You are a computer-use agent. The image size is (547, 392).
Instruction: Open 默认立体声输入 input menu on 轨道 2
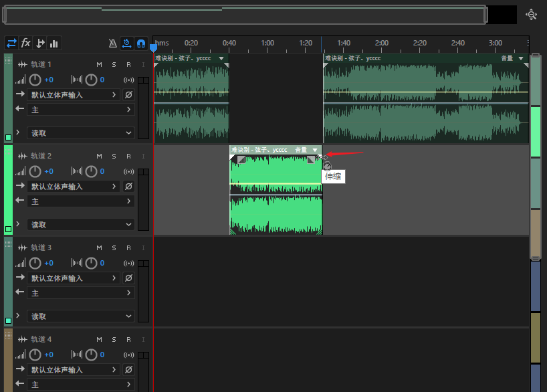pyautogui.click(x=74, y=187)
